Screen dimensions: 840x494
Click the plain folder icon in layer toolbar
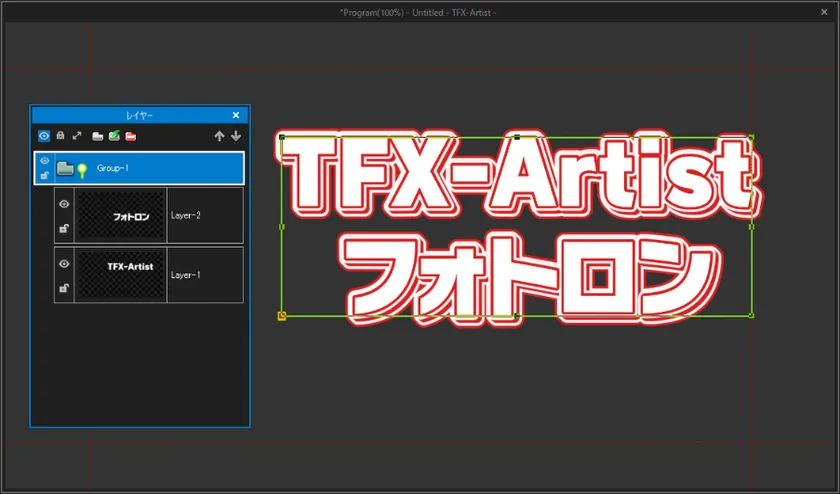tap(97, 136)
